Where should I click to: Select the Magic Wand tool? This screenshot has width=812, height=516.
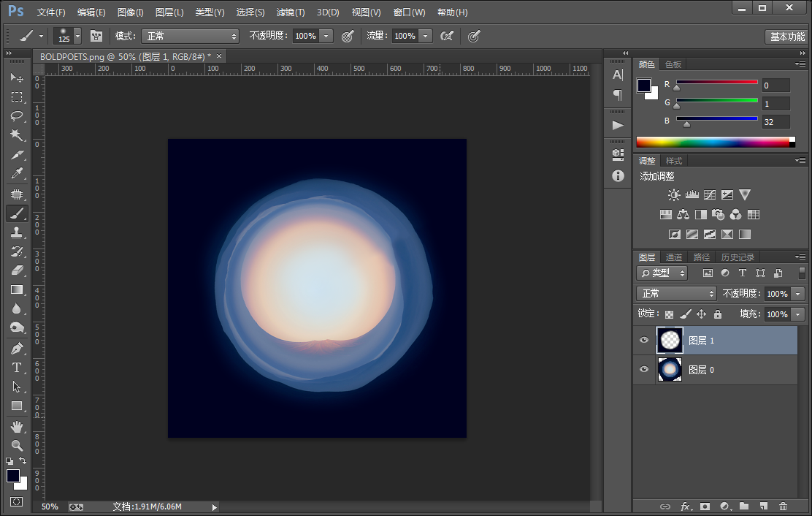click(x=17, y=134)
